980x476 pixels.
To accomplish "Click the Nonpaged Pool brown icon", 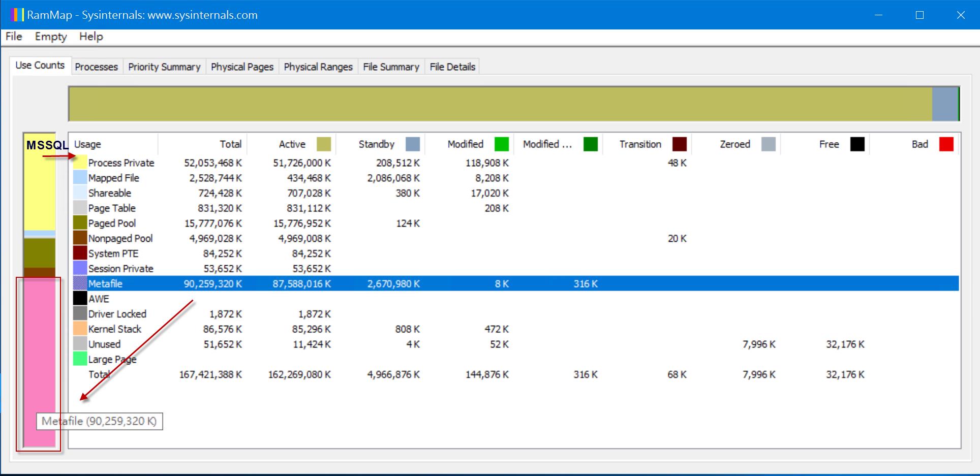I will (80, 238).
